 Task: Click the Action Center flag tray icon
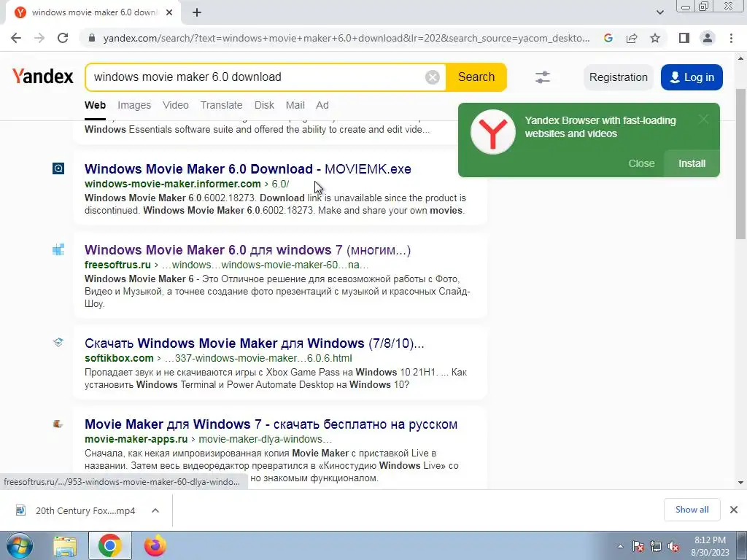tap(638, 546)
